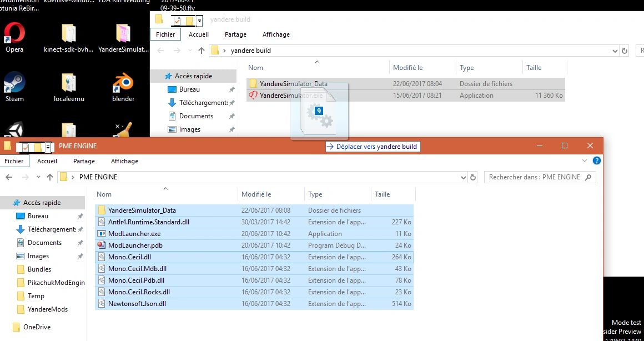The height and width of the screenshot is (341, 644).
Task: Expand the PME ENGINE ribbon chevron
Action: (585, 161)
